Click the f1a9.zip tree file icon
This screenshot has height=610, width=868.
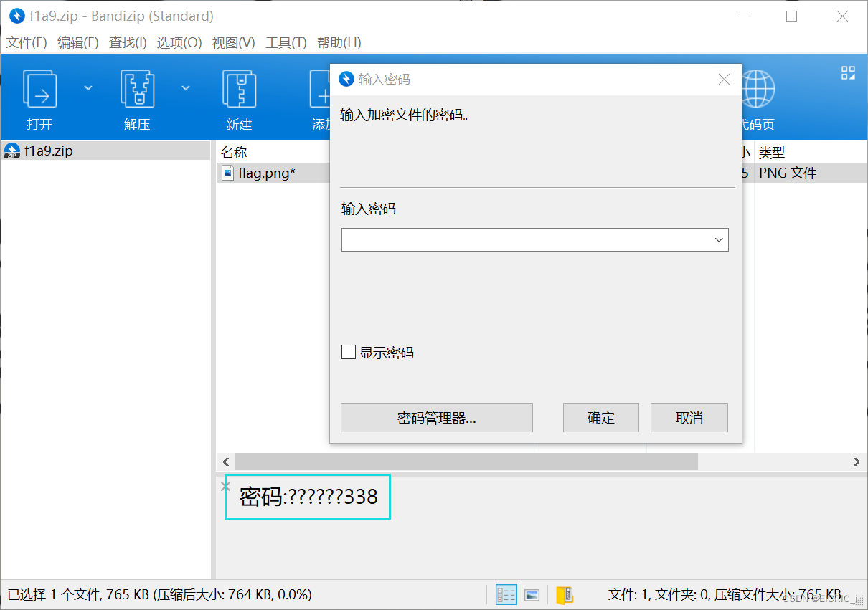point(11,151)
